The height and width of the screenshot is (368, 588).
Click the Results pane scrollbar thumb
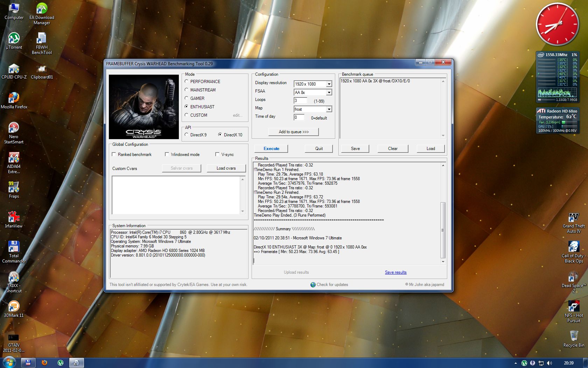(x=443, y=230)
